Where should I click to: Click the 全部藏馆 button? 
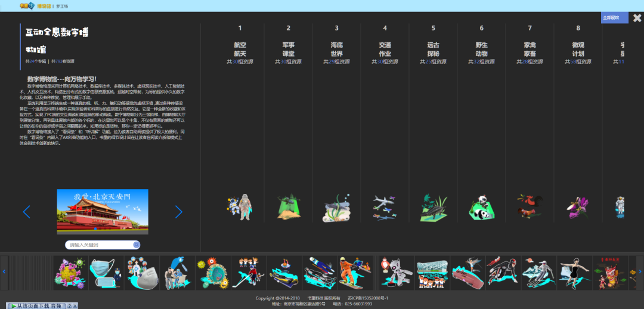pyautogui.click(x=614, y=18)
